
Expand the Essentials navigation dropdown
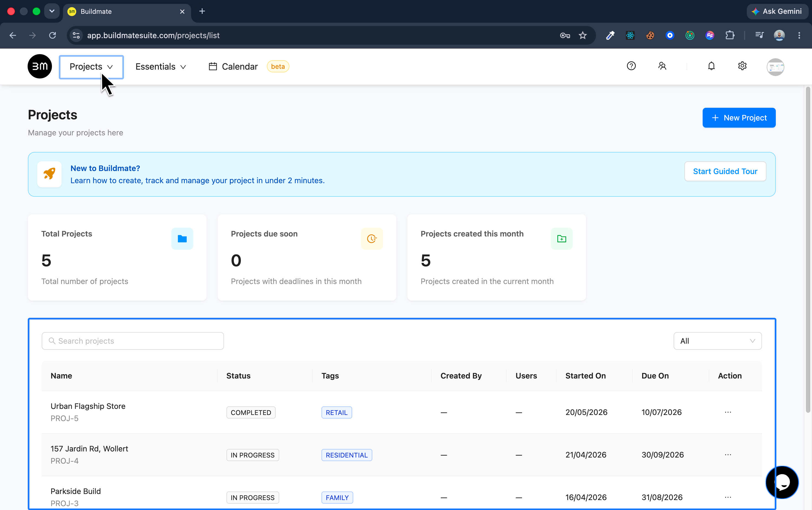(x=160, y=67)
